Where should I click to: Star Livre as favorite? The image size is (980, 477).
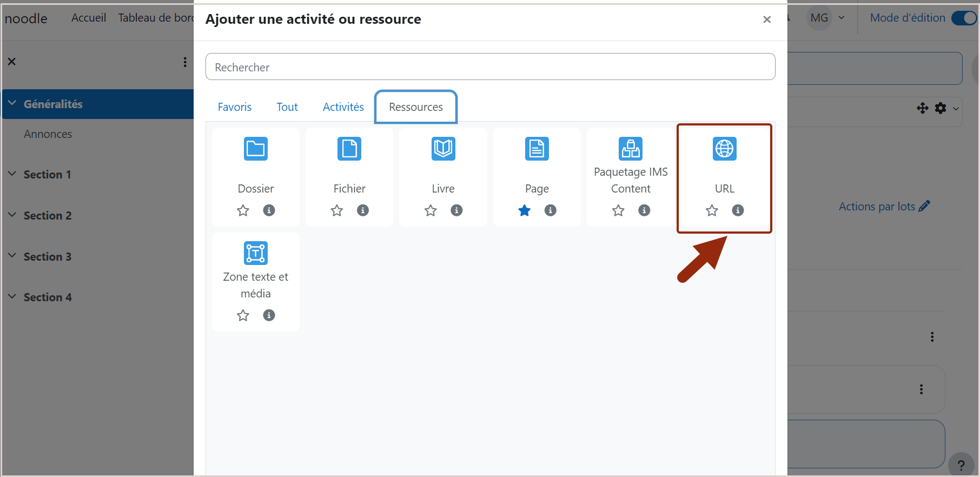(431, 210)
